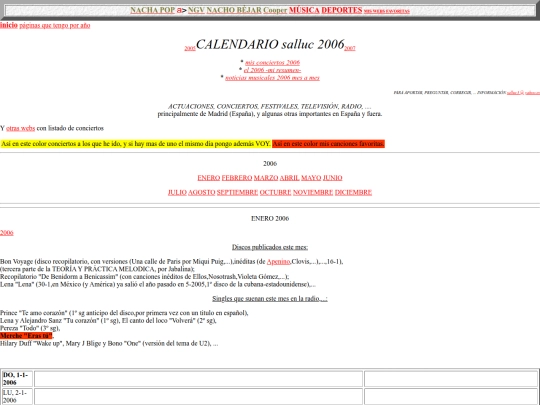540x405 pixels.
Task: Jump to NOVIEMBRE month
Action: click(313, 192)
